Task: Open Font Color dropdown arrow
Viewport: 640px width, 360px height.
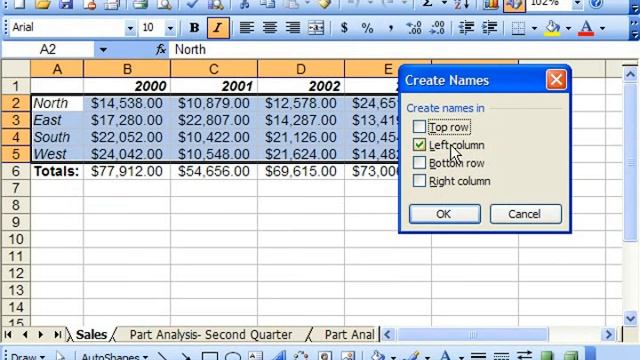Action: click(602, 28)
